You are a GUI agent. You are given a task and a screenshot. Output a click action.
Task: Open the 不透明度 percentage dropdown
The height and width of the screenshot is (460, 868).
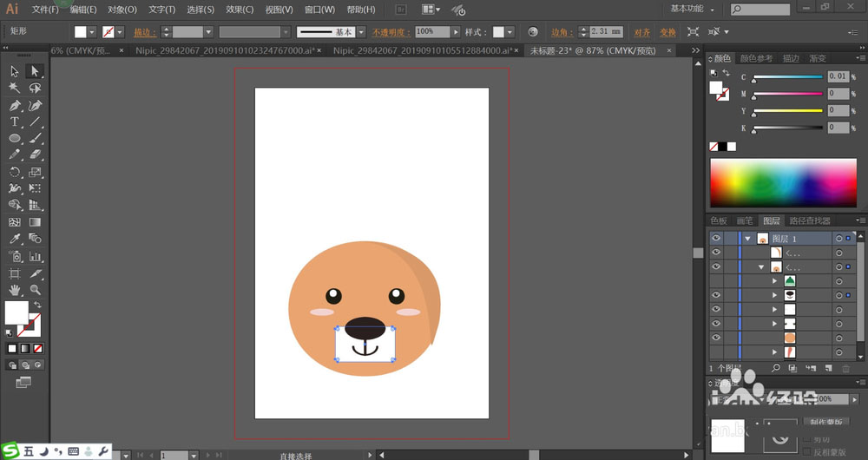[457, 32]
